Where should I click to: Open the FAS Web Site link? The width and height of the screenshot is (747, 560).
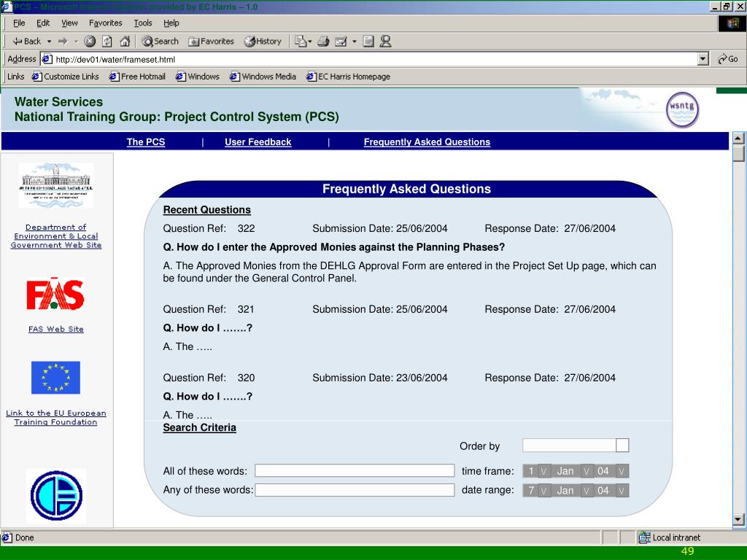pos(56,329)
